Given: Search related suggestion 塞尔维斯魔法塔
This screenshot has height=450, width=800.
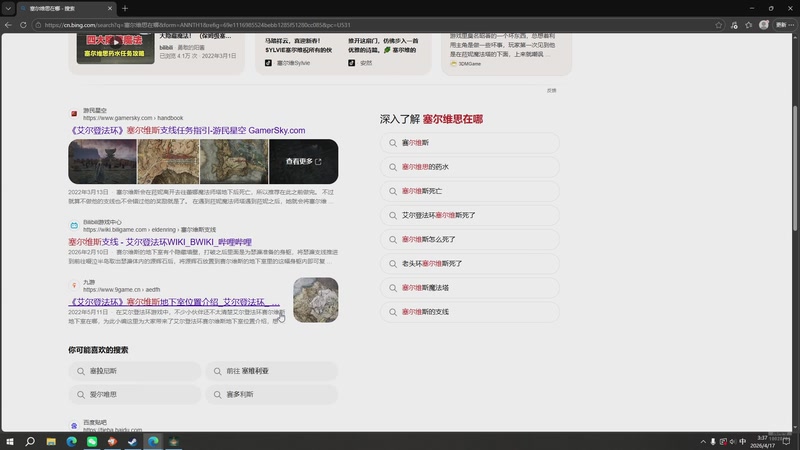Looking at the screenshot, I should [x=469, y=288].
